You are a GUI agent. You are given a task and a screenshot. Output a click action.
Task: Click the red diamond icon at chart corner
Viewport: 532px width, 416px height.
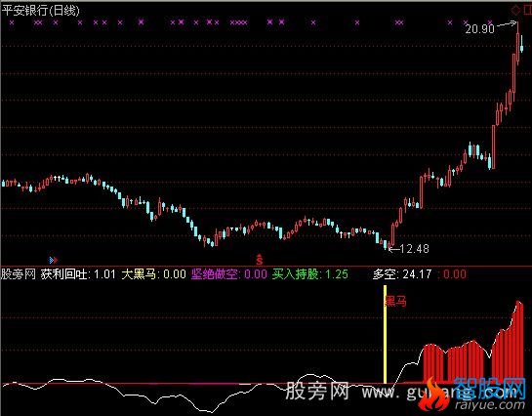(515, 10)
